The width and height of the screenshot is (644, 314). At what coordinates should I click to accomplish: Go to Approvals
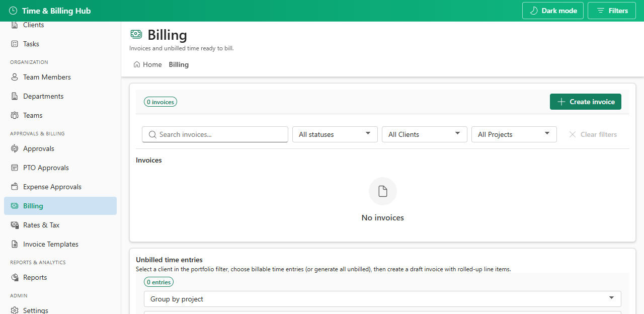pos(60,148)
